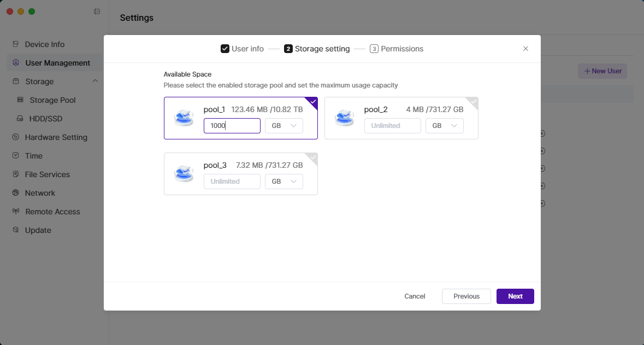This screenshot has width=644, height=345.
Task: Close the new user dialog
Action: tap(525, 49)
